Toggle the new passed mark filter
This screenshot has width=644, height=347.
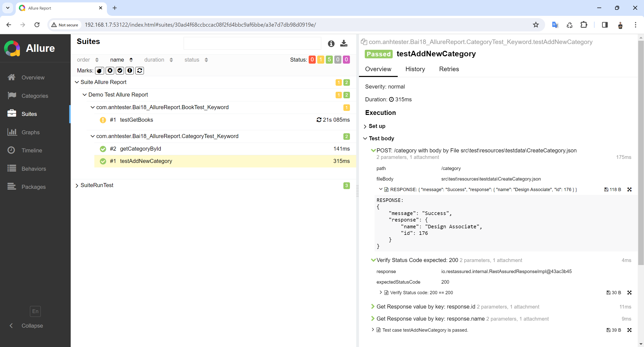pos(120,71)
